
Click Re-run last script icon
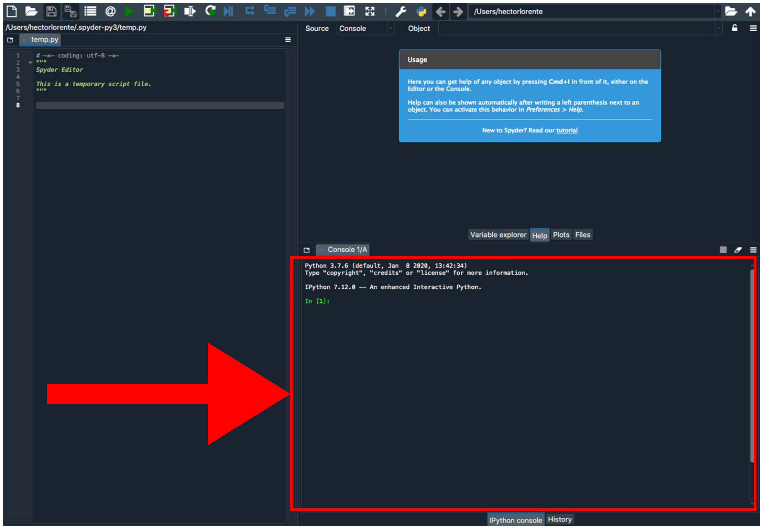coord(210,12)
